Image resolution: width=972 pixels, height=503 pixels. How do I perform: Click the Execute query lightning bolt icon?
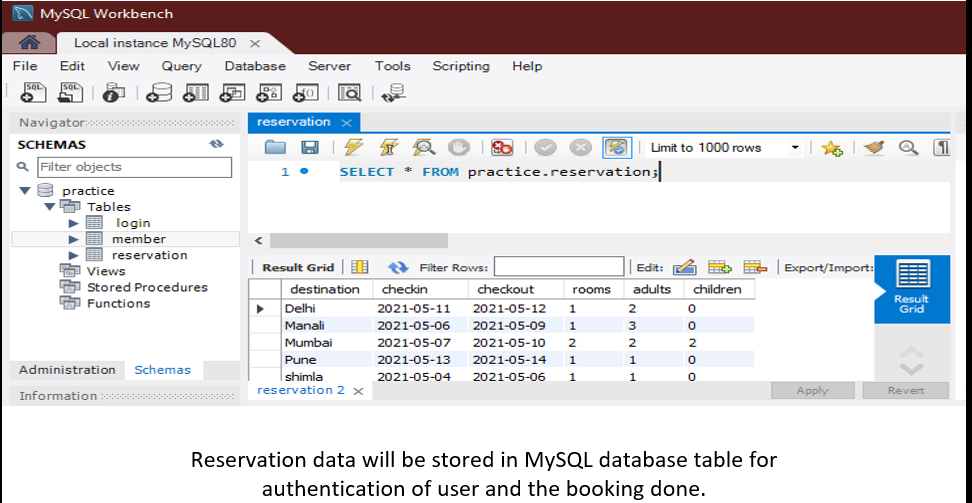(353, 147)
